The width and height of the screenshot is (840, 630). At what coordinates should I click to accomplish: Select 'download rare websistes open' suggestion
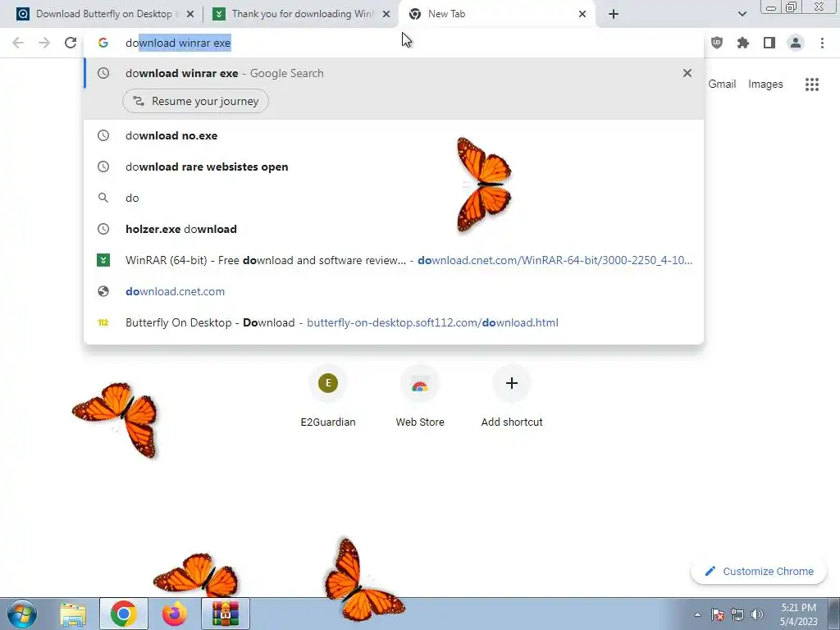[x=394, y=167]
